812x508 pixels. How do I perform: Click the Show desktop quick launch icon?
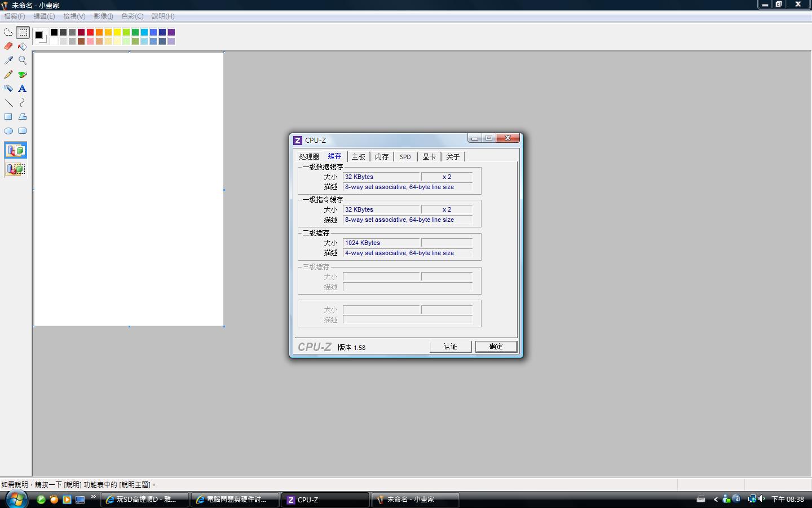[x=80, y=500]
